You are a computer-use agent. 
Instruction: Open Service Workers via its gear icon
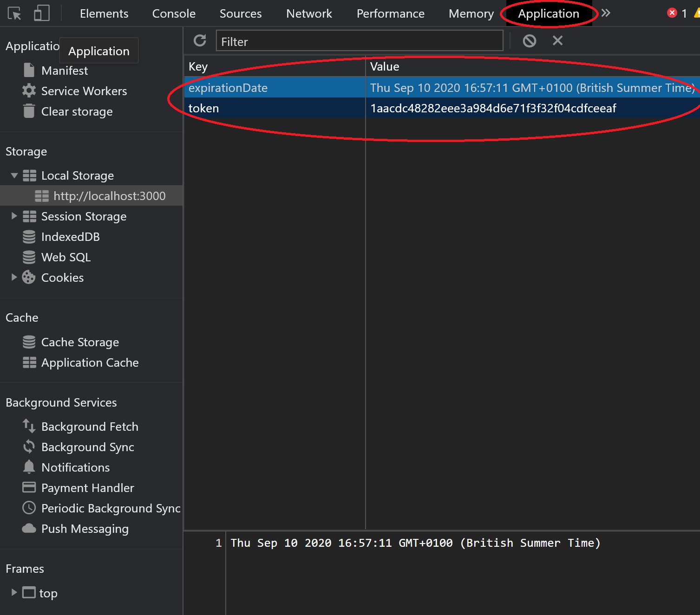pos(29,91)
